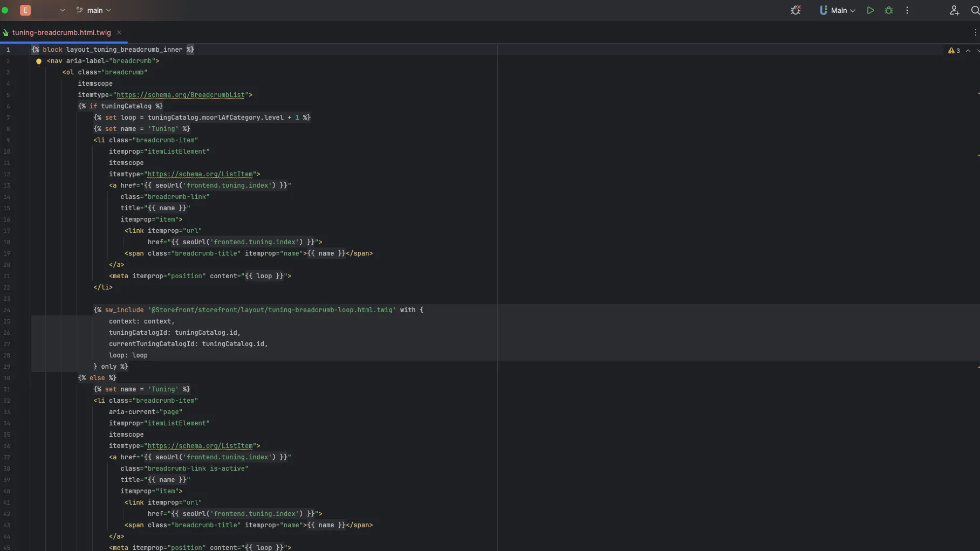Click '{% else %}' on line 30
The height and width of the screenshot is (551, 980).
tap(97, 378)
